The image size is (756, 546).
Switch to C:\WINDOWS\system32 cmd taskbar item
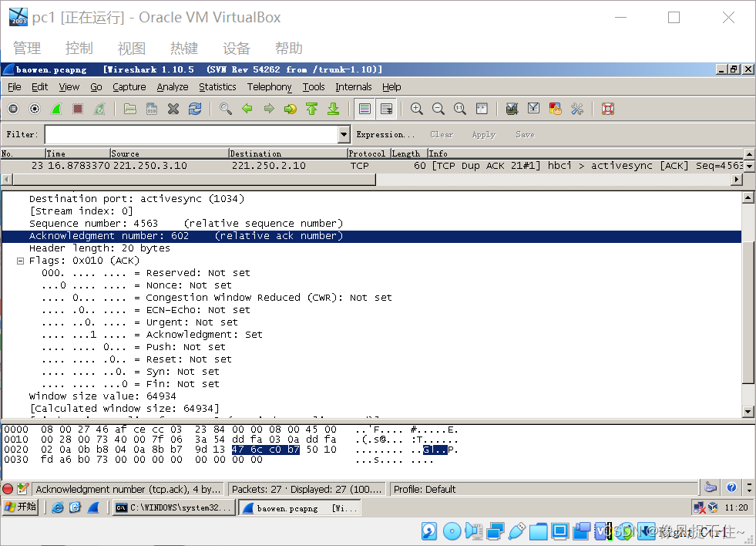click(174, 508)
